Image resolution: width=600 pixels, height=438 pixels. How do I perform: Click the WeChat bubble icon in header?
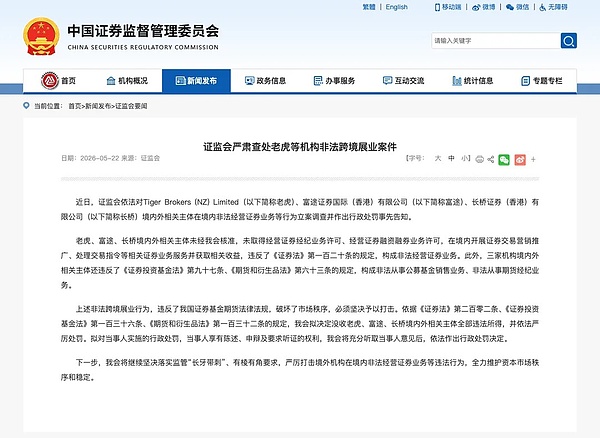[510, 7]
